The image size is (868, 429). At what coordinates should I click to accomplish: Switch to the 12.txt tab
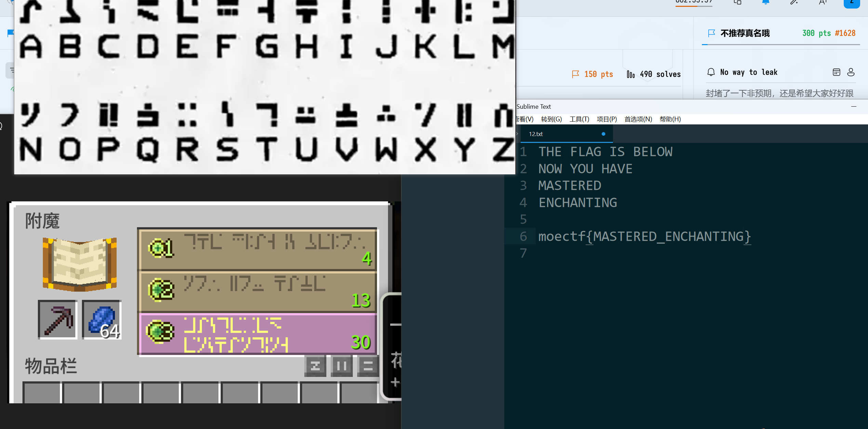tap(536, 134)
